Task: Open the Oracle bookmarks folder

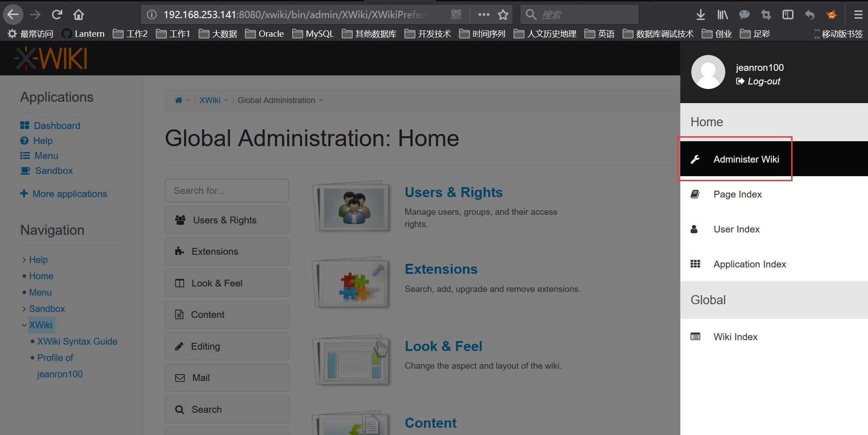Action: pos(264,34)
